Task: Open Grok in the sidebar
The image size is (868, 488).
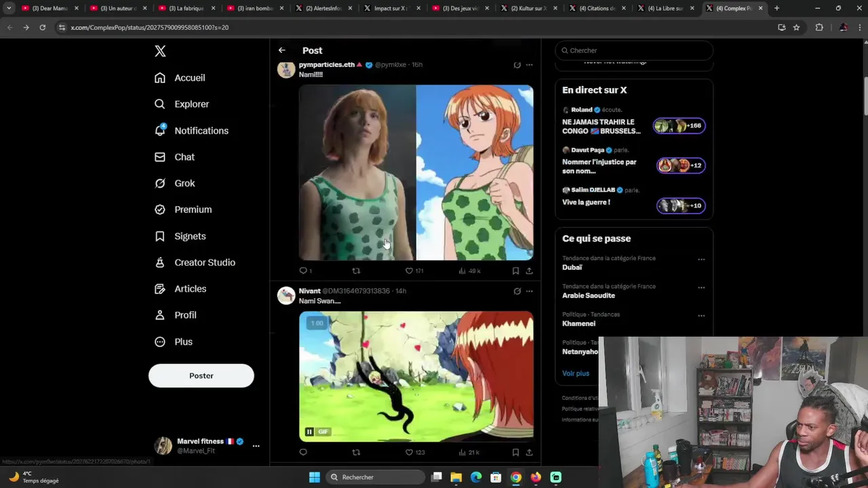Action: 174,184
